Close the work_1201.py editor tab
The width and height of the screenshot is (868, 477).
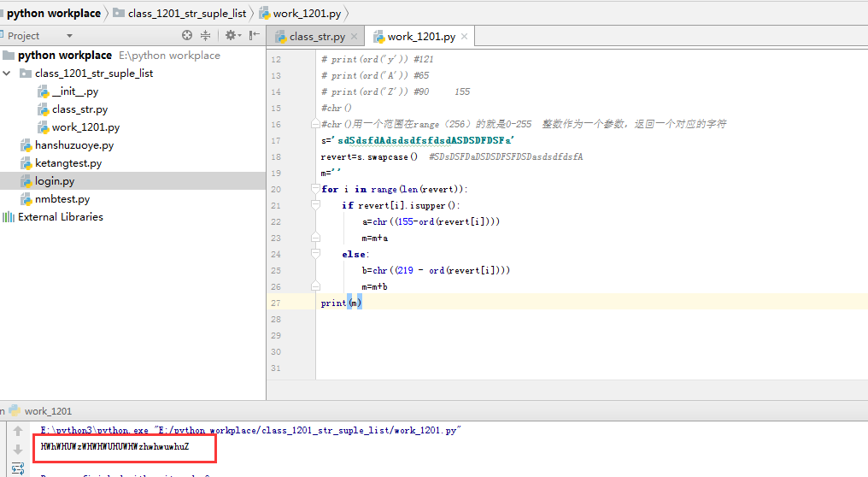(x=464, y=37)
